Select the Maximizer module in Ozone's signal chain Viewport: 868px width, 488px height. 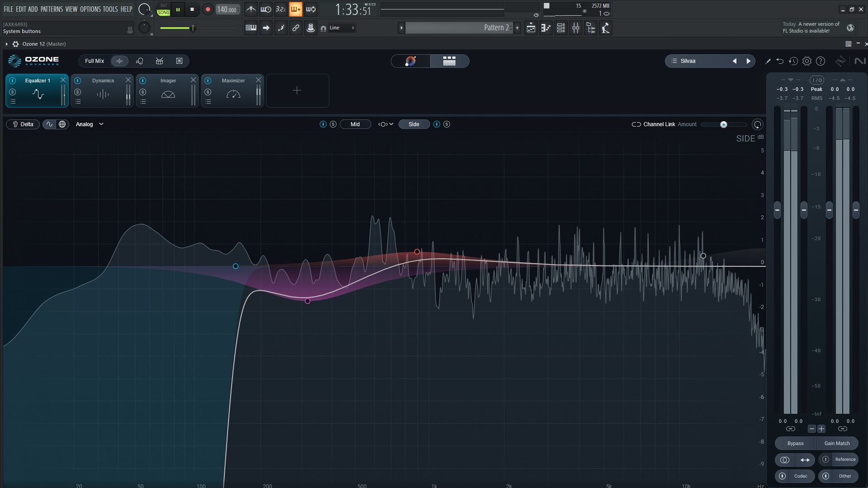[232, 81]
